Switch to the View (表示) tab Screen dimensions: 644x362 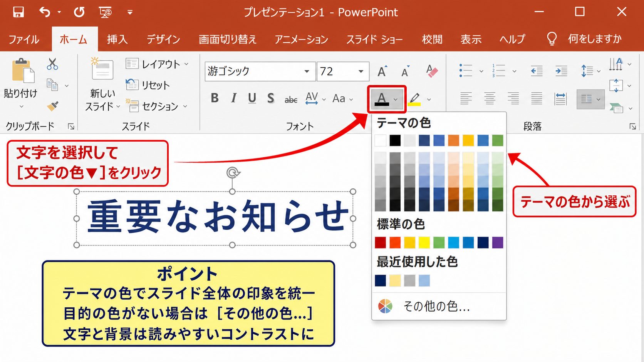coord(471,39)
